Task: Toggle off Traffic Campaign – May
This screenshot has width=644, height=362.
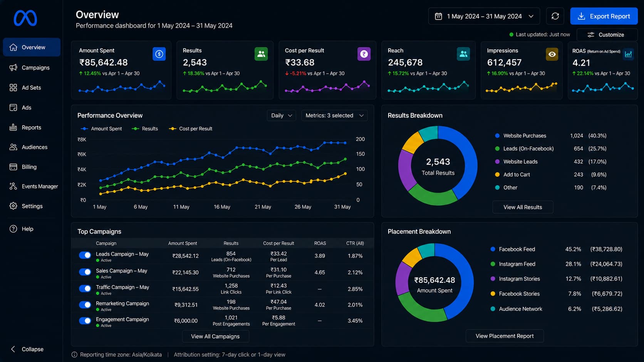Action: (85, 289)
